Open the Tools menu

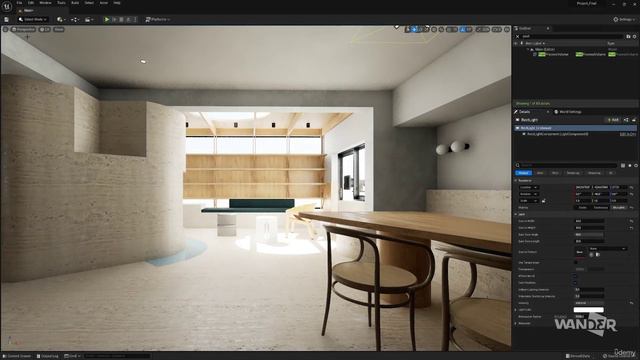[61, 3]
